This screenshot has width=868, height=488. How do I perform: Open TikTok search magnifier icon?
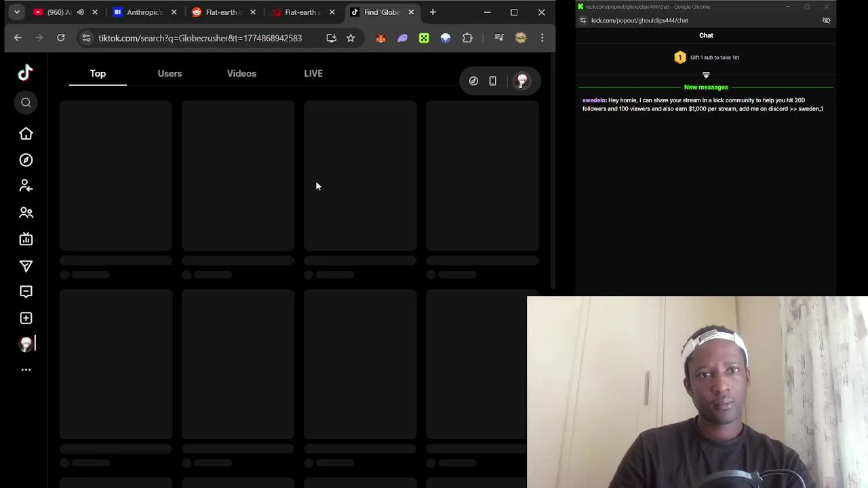tap(26, 102)
